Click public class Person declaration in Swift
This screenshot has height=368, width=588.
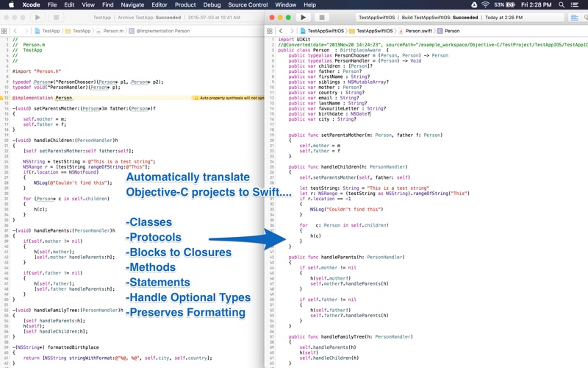coord(334,50)
